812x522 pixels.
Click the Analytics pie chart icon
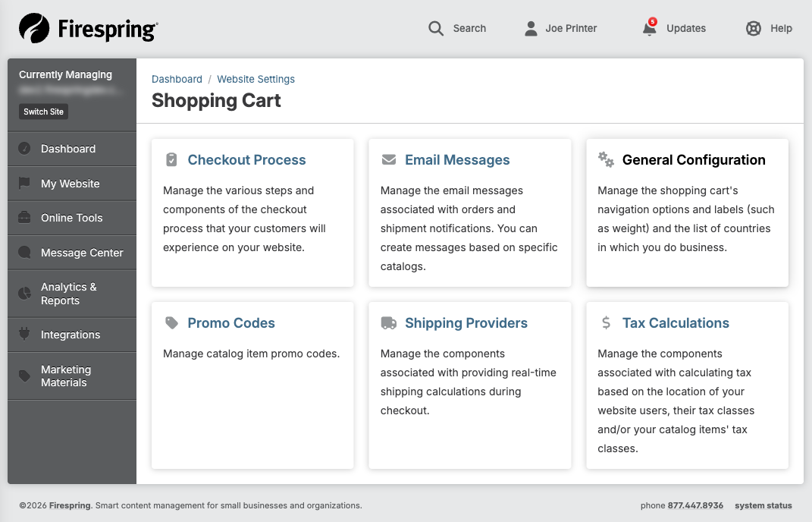(24, 294)
